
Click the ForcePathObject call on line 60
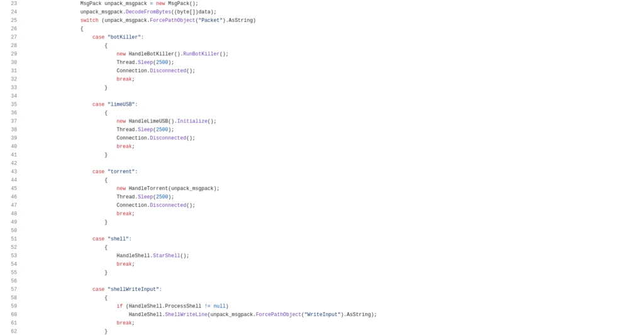279,314
